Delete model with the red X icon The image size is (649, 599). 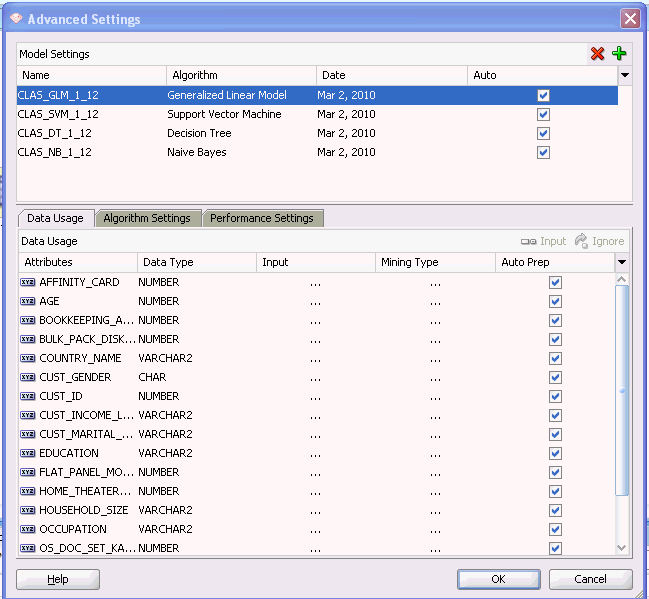click(x=597, y=54)
